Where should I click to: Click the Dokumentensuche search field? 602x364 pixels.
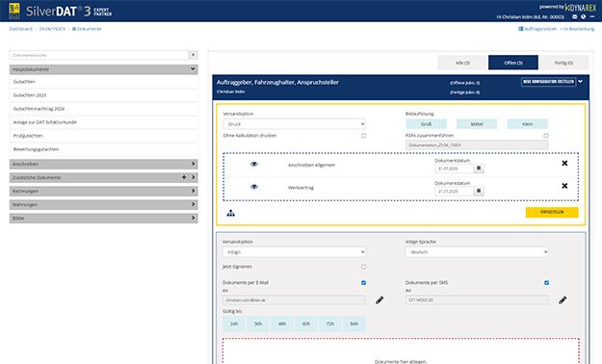(x=99, y=55)
